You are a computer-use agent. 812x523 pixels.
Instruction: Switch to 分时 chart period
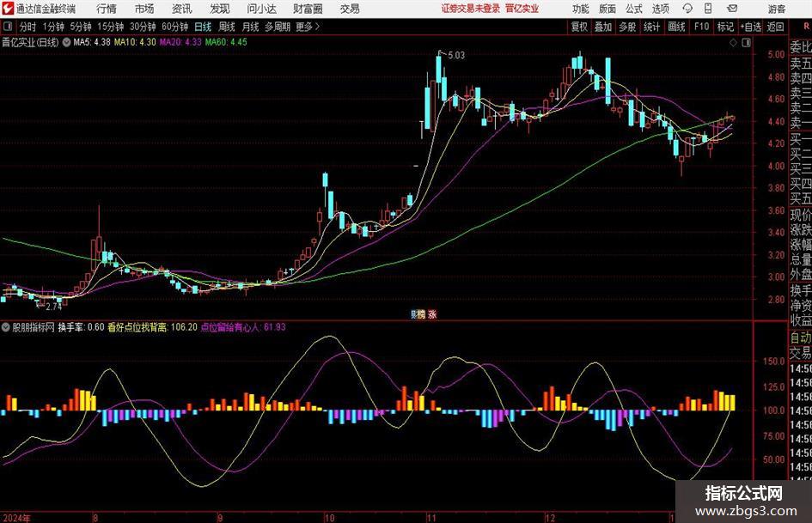[x=28, y=27]
